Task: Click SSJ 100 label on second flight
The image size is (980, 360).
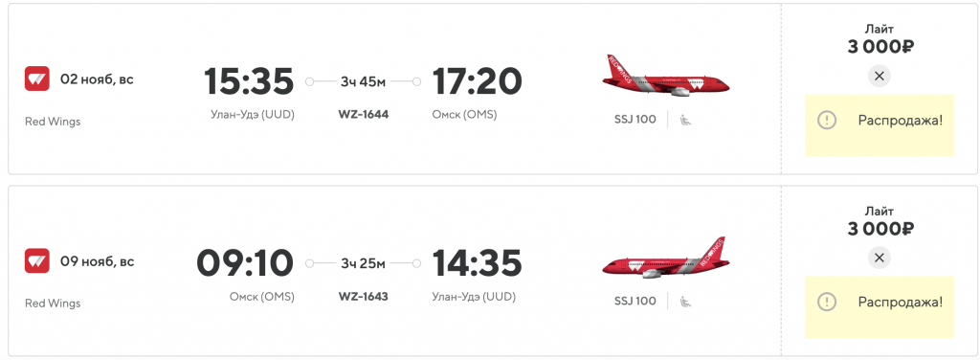Action: pyautogui.click(x=635, y=302)
